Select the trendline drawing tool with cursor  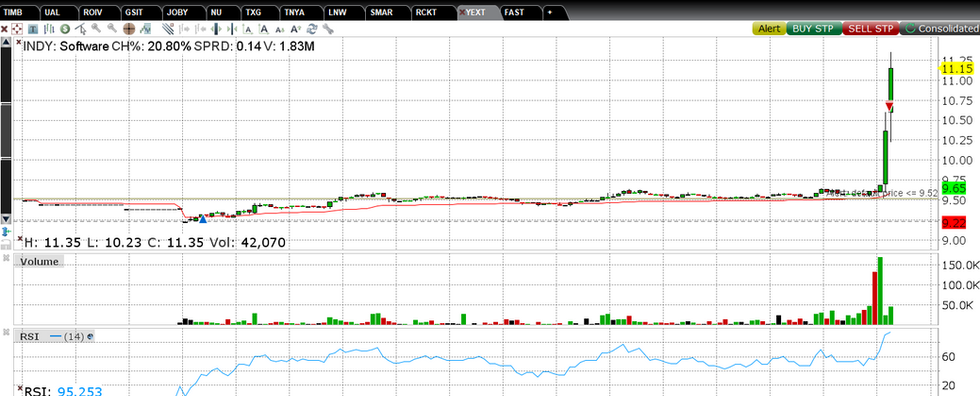81,29
